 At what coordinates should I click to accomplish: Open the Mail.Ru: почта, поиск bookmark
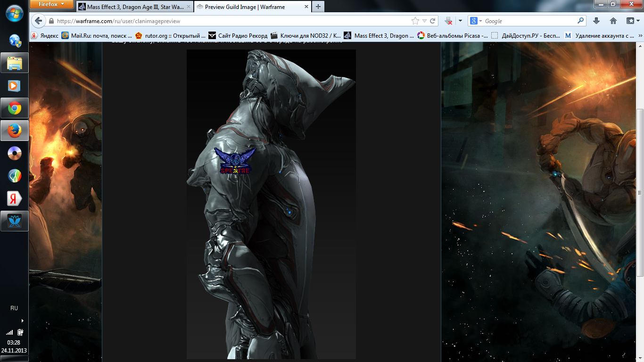97,35
